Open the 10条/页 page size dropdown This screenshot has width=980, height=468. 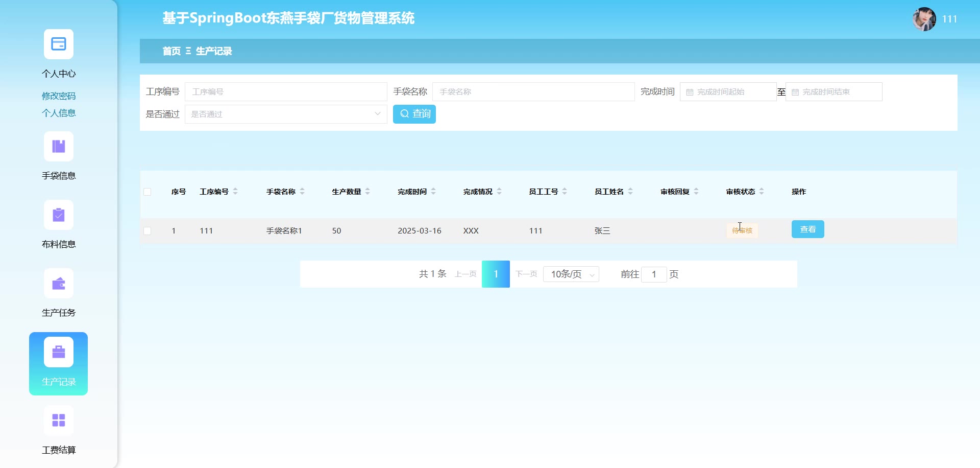pos(571,274)
